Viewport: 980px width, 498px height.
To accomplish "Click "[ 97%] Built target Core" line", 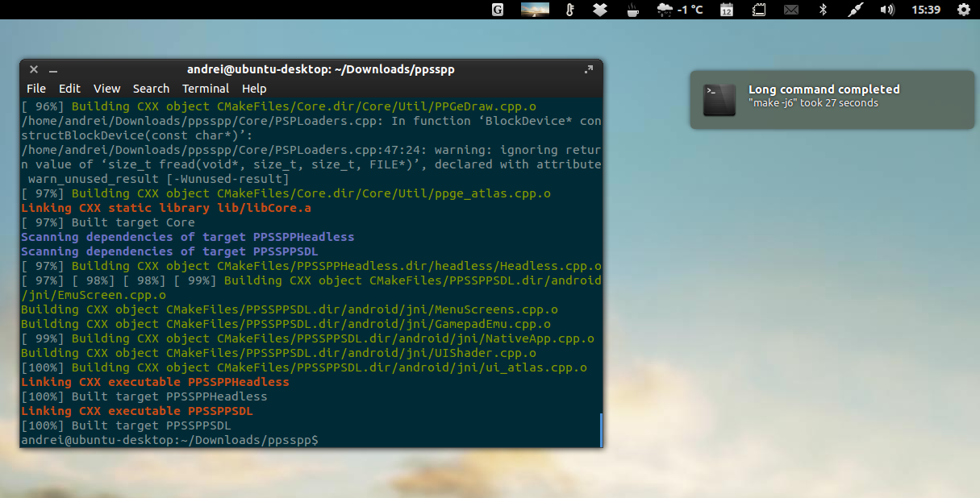I will tap(108, 222).
